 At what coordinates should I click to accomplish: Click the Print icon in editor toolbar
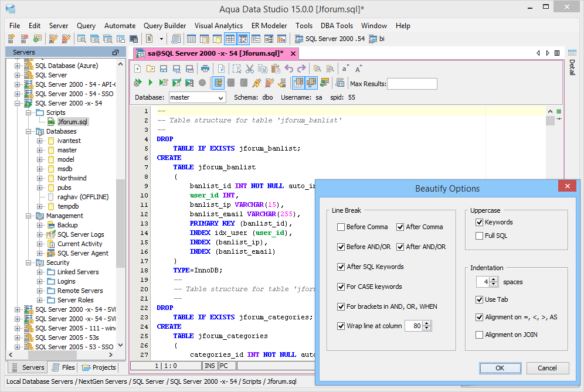pos(205,69)
